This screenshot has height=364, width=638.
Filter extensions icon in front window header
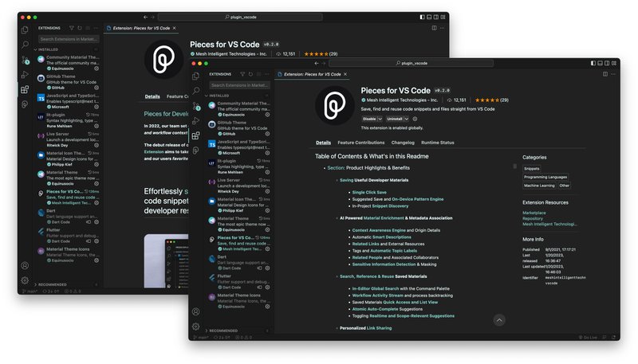[x=242, y=74]
